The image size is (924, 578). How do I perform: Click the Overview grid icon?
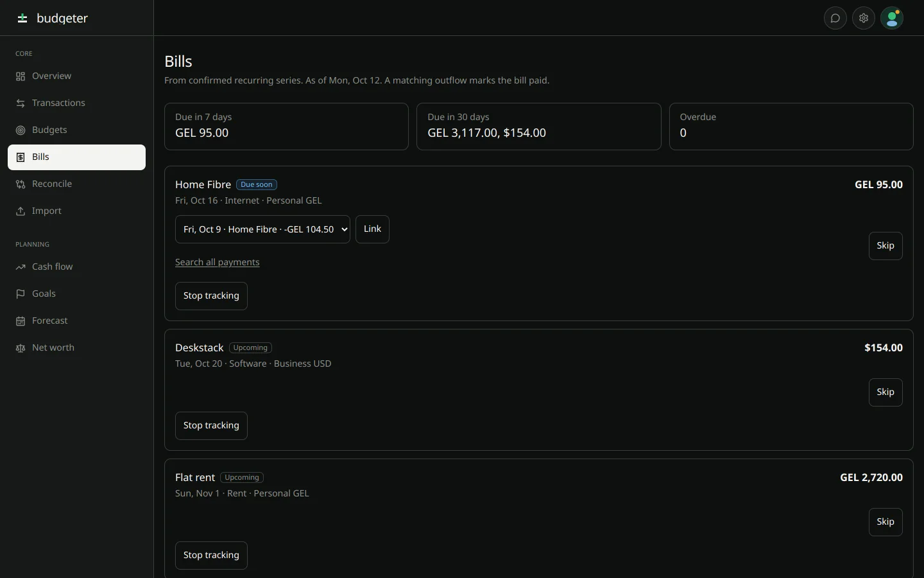tap(21, 76)
